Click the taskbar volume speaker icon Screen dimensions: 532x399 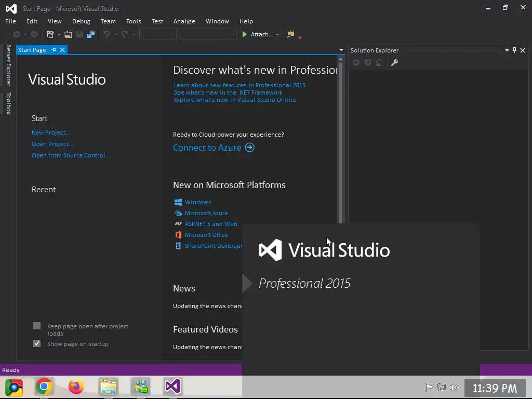click(454, 387)
